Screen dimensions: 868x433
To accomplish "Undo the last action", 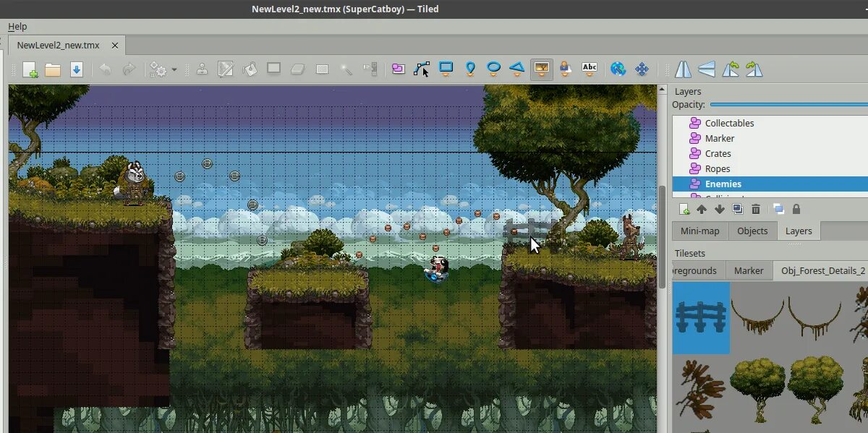I will point(106,69).
